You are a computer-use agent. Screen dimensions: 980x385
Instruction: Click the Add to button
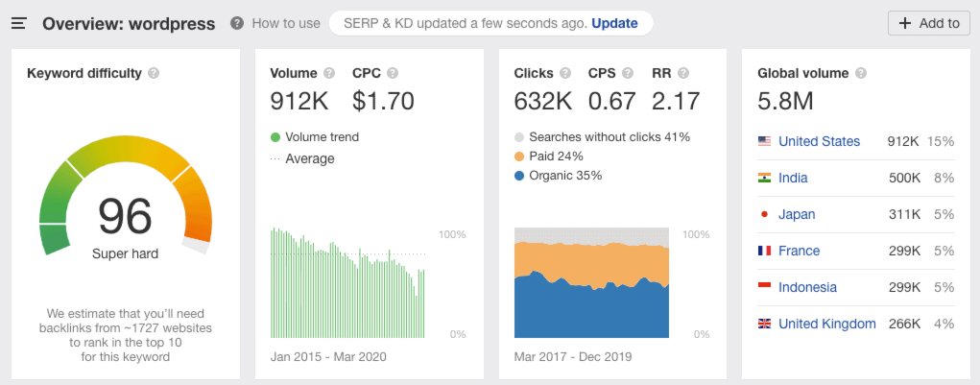[x=929, y=24]
